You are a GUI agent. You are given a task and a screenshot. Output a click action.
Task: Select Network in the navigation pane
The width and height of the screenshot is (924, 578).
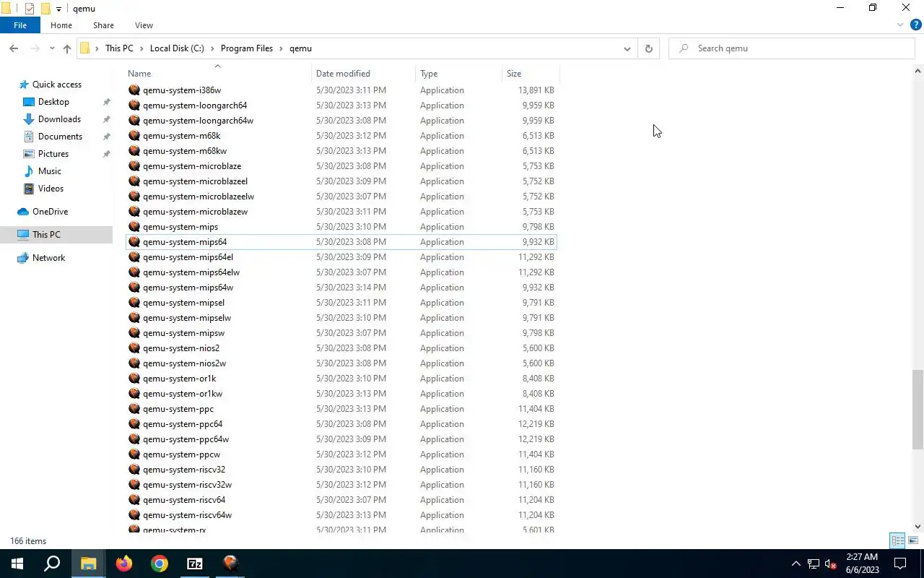(48, 258)
